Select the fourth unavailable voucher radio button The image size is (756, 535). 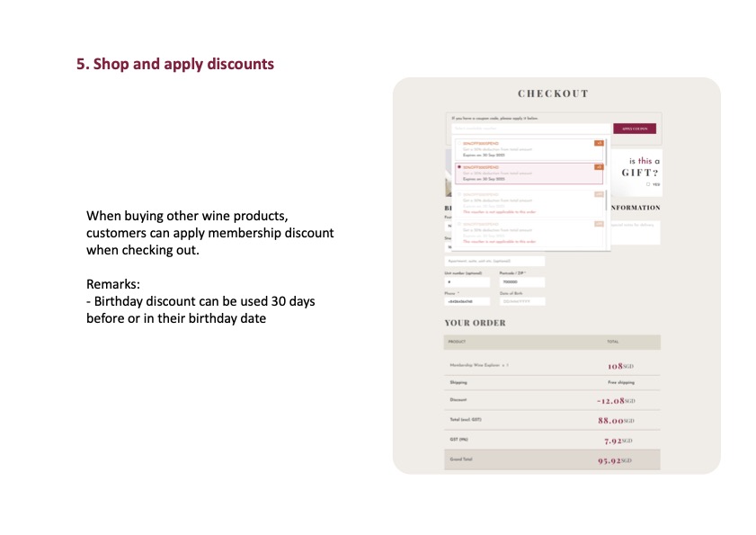coord(458,223)
